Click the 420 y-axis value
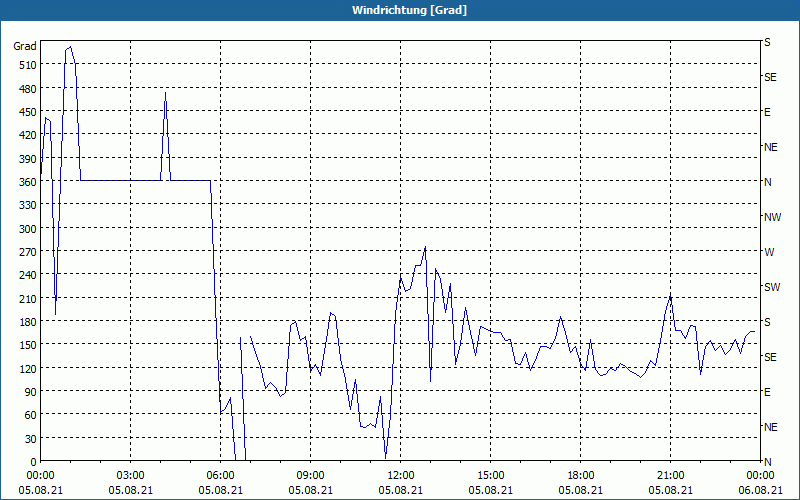800x500 pixels. (x=28, y=135)
